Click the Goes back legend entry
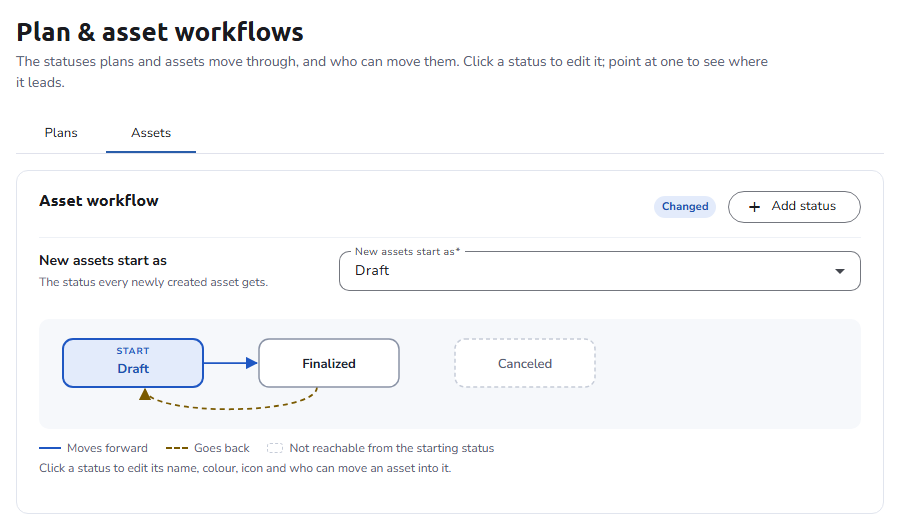 (208, 448)
